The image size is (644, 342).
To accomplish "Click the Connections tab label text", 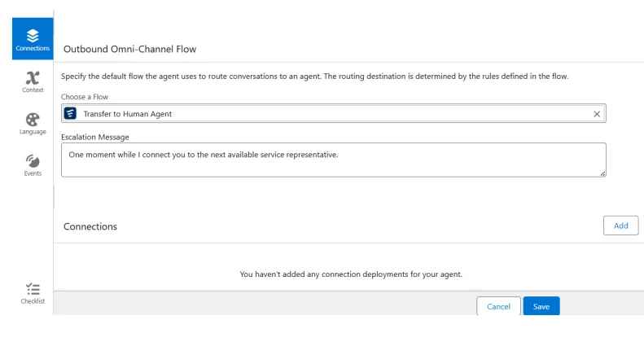I will 33,48.
